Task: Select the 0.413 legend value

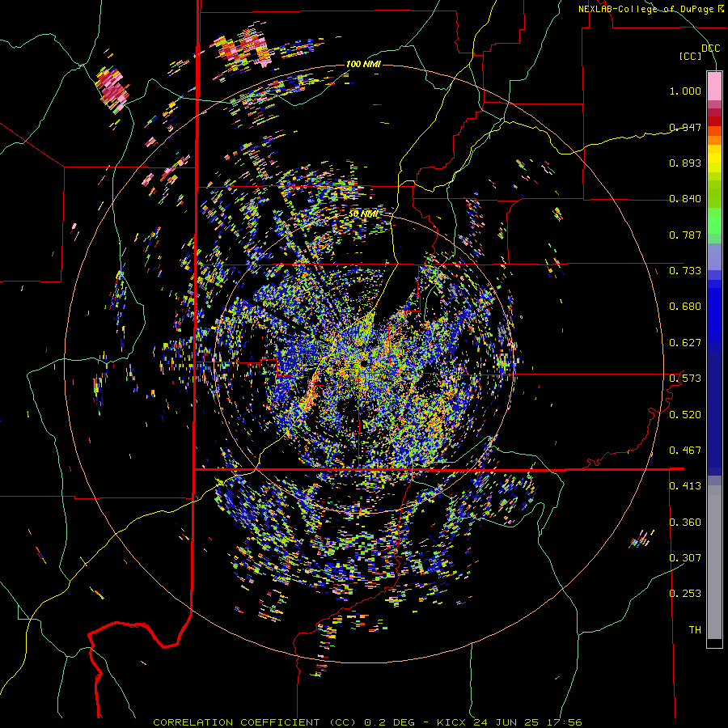Action: (685, 486)
